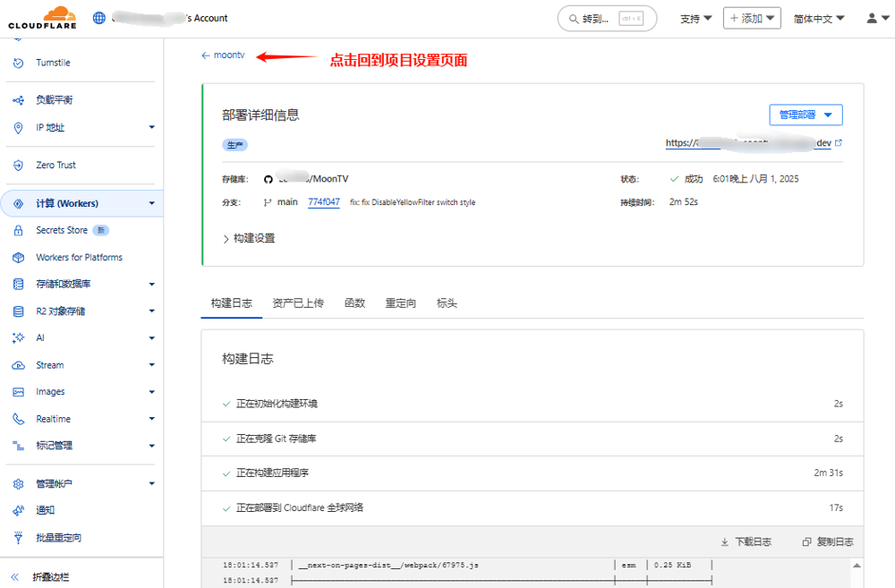Click the 转到 search field
Image resolution: width=895 pixels, height=588 pixels.
606,18
